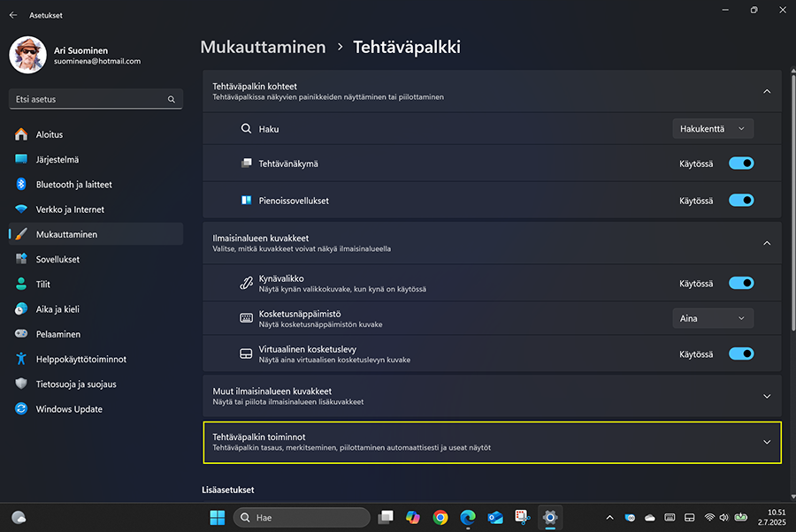Image resolution: width=796 pixels, height=532 pixels.
Task: Toggle off Virtuaalinen kosketuslevy
Action: 741,353
